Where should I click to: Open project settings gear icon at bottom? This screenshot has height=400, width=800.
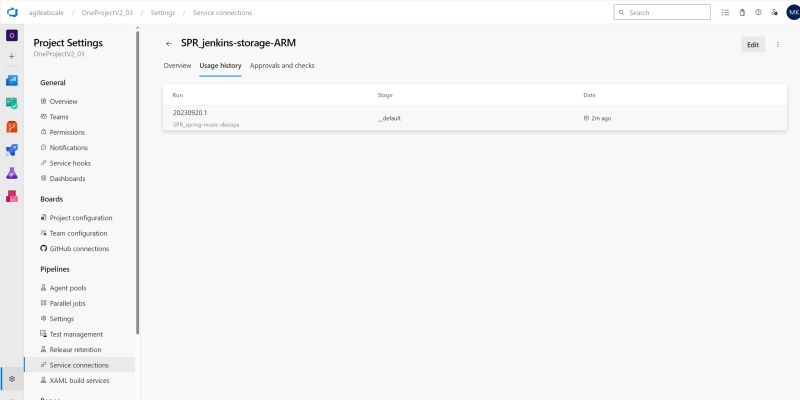(12, 379)
